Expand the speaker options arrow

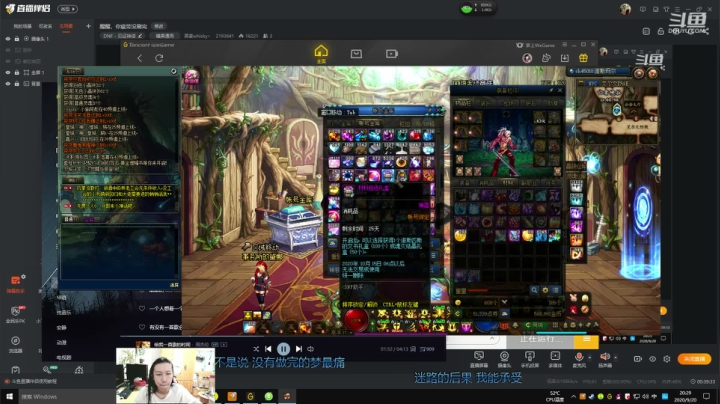(615, 357)
